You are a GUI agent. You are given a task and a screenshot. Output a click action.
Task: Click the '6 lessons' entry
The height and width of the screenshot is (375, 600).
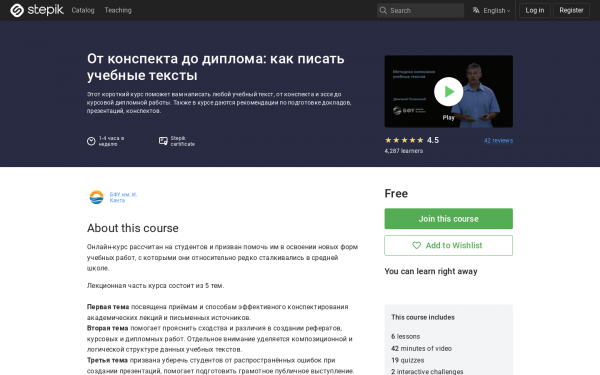coord(406,336)
